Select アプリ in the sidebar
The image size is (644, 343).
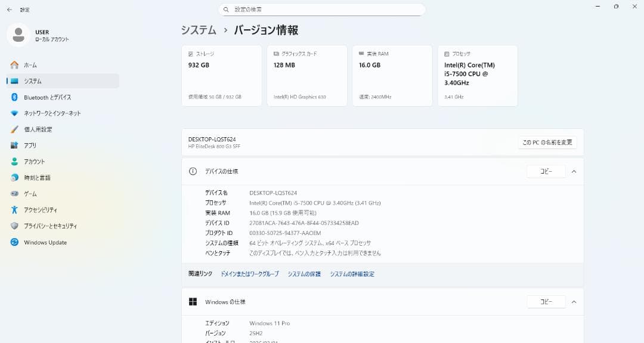click(x=63, y=146)
